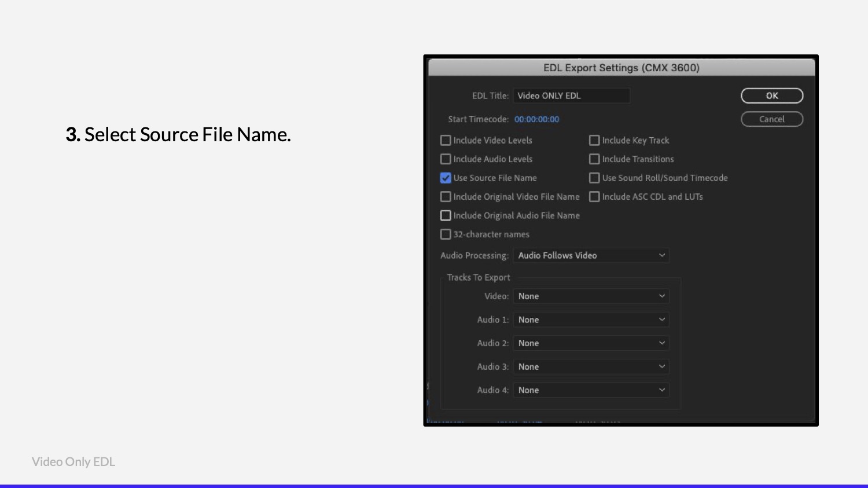Enable Include Audio Levels checkbox
The width and height of the screenshot is (868, 488).
click(x=446, y=159)
